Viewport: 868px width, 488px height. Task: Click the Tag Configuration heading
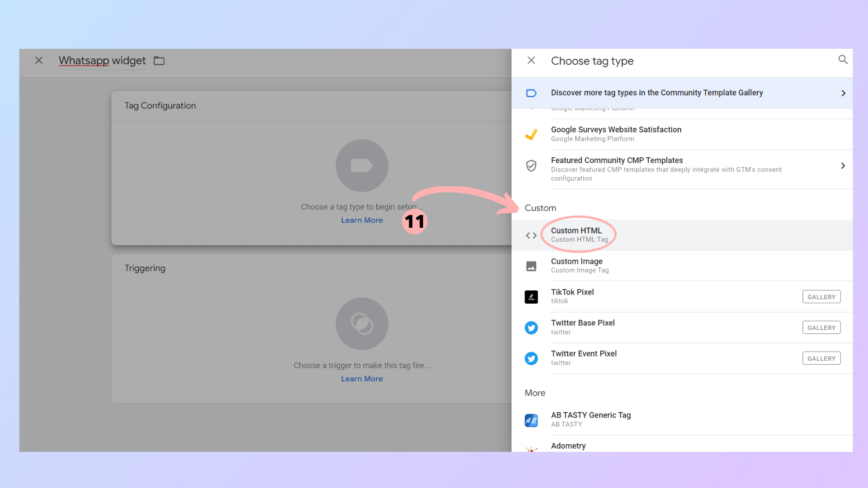point(160,106)
